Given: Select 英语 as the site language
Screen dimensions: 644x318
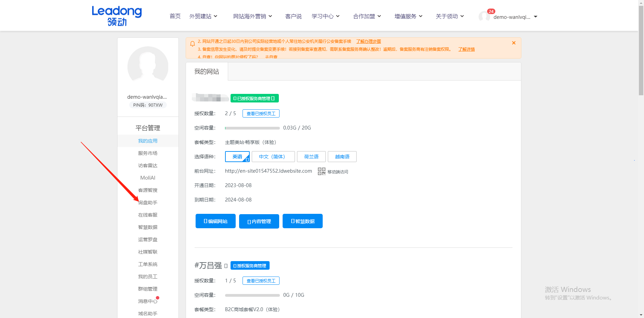Looking at the screenshot, I should [237, 156].
